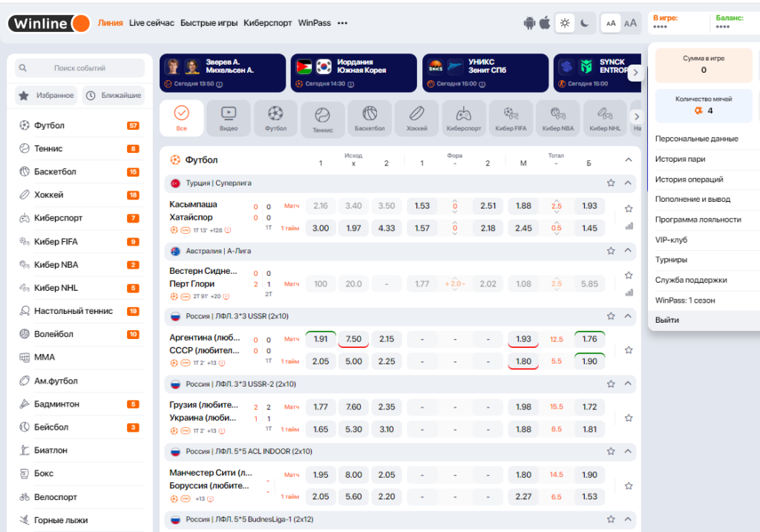The width and height of the screenshot is (760, 532).
Task: Select the Баскетбол filter icon
Action: click(370, 118)
